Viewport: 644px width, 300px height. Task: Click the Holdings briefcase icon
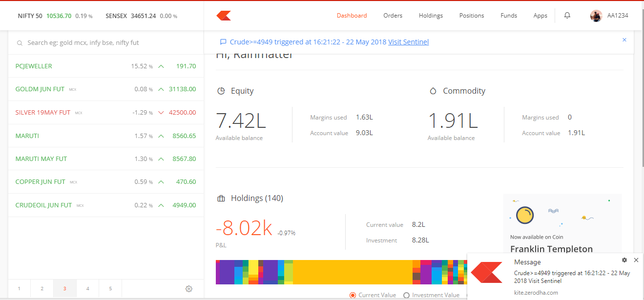click(221, 199)
